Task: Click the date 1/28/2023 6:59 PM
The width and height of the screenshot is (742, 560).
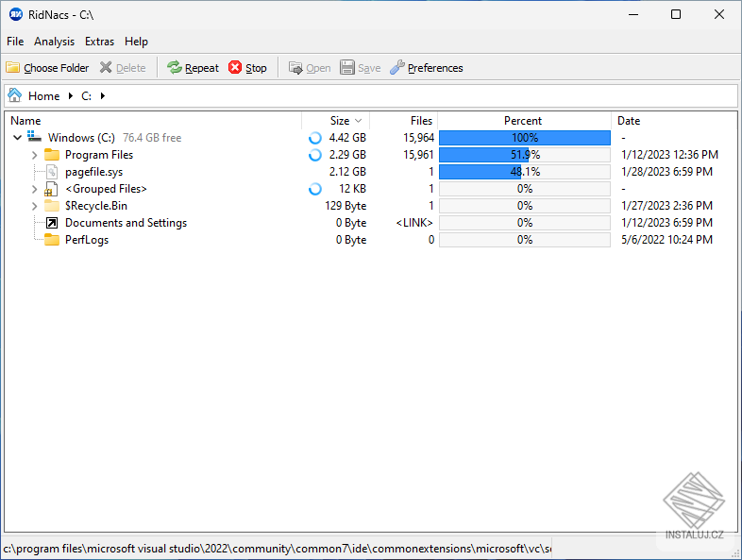Action: pos(666,172)
